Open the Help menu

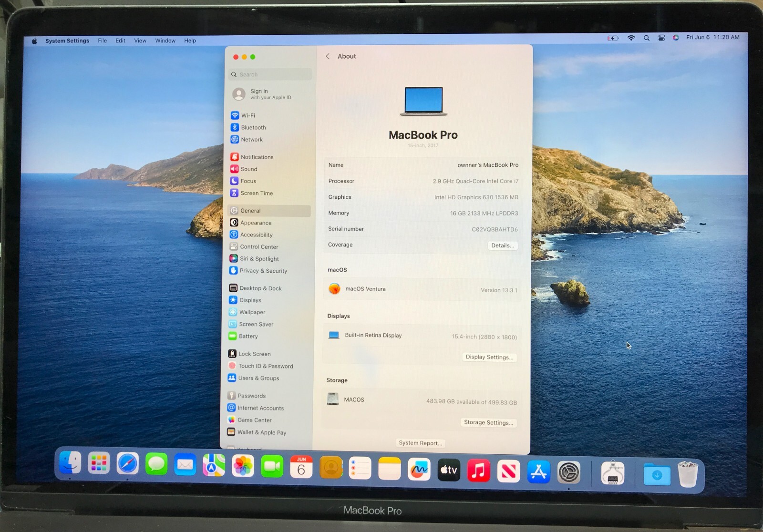click(x=190, y=41)
